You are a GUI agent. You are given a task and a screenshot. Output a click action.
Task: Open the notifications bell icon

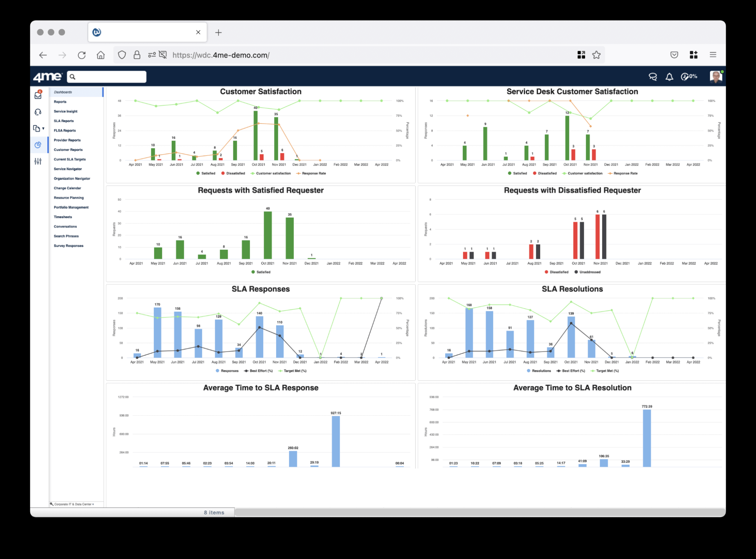[669, 77]
